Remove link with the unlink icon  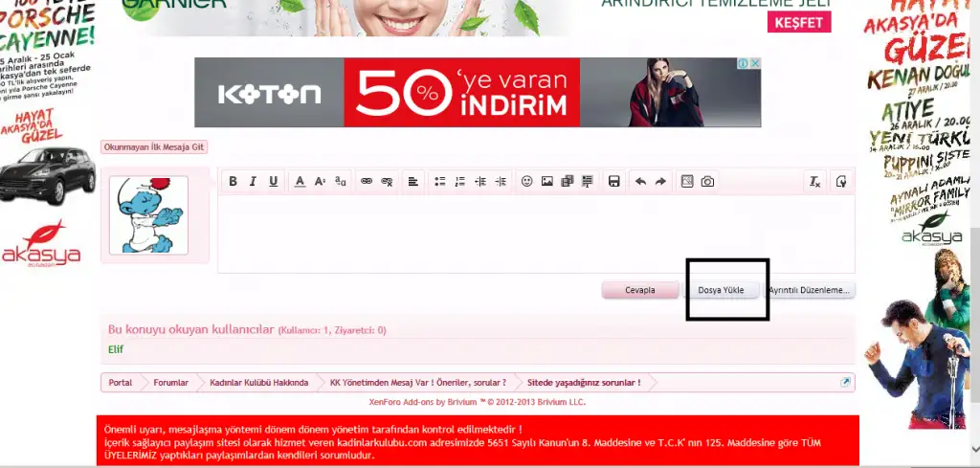click(387, 181)
